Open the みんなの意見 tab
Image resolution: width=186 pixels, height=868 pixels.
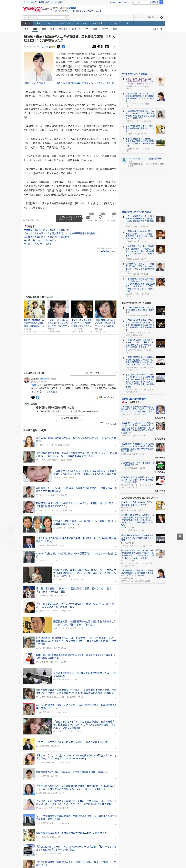99,24
